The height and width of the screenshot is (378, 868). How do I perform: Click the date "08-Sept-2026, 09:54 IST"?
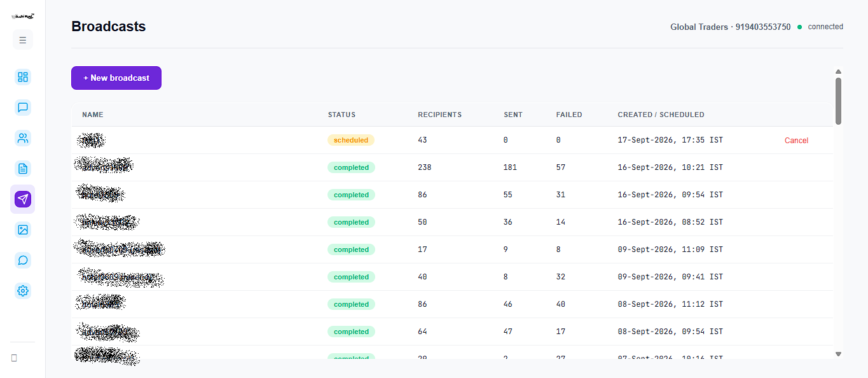pyautogui.click(x=670, y=332)
